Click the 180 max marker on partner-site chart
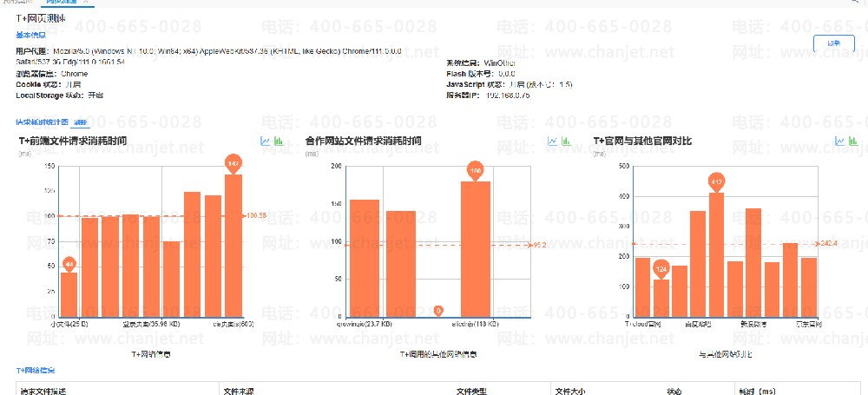Image resolution: width=868 pixels, height=395 pixels. [x=476, y=171]
